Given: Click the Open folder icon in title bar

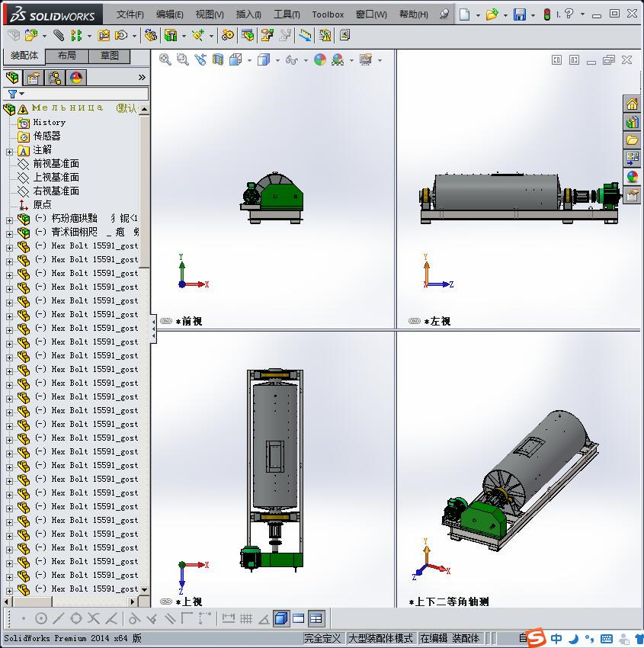Looking at the screenshot, I should click(x=492, y=14).
